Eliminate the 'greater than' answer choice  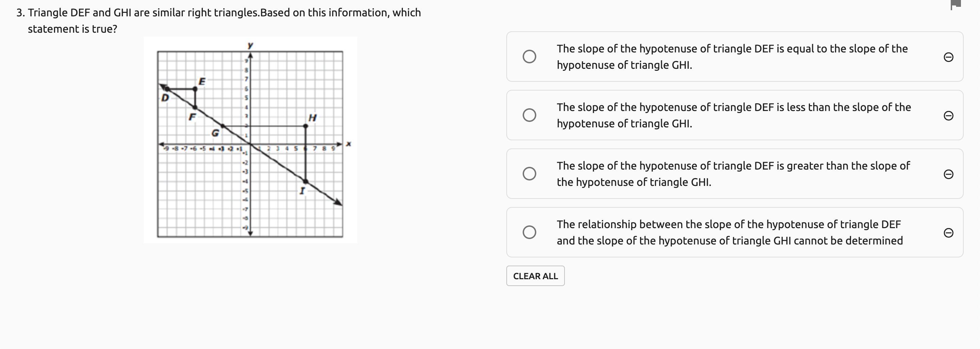click(x=948, y=174)
